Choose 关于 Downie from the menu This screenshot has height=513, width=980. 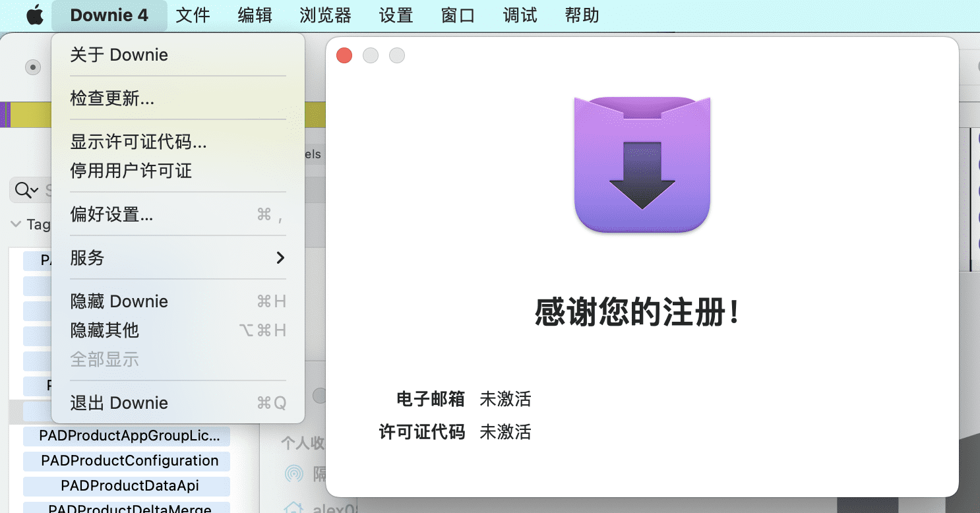[x=178, y=55]
